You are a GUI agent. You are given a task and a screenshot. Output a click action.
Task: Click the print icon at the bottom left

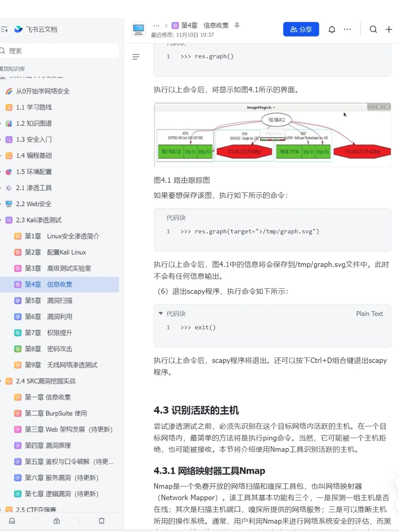click(12, 521)
